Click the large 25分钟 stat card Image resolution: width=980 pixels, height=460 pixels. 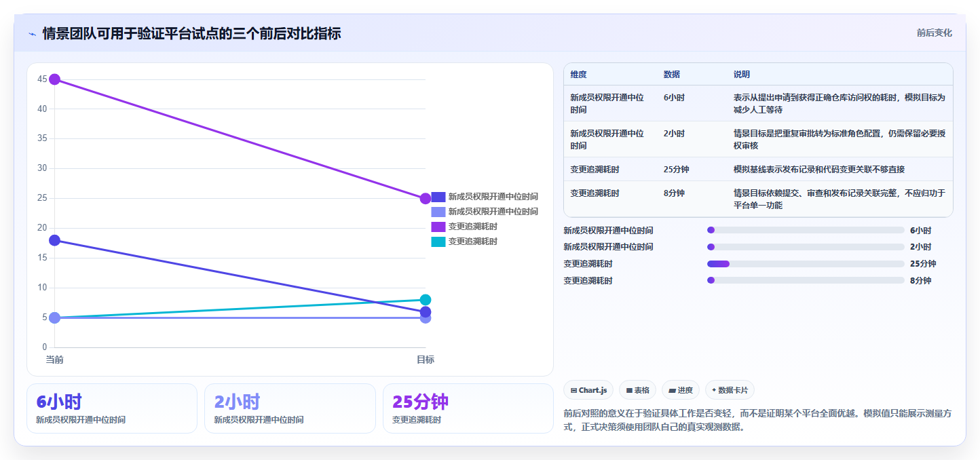(468, 408)
